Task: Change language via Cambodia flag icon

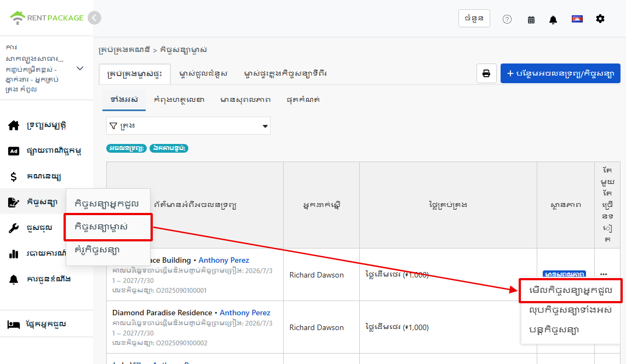Action: (577, 19)
